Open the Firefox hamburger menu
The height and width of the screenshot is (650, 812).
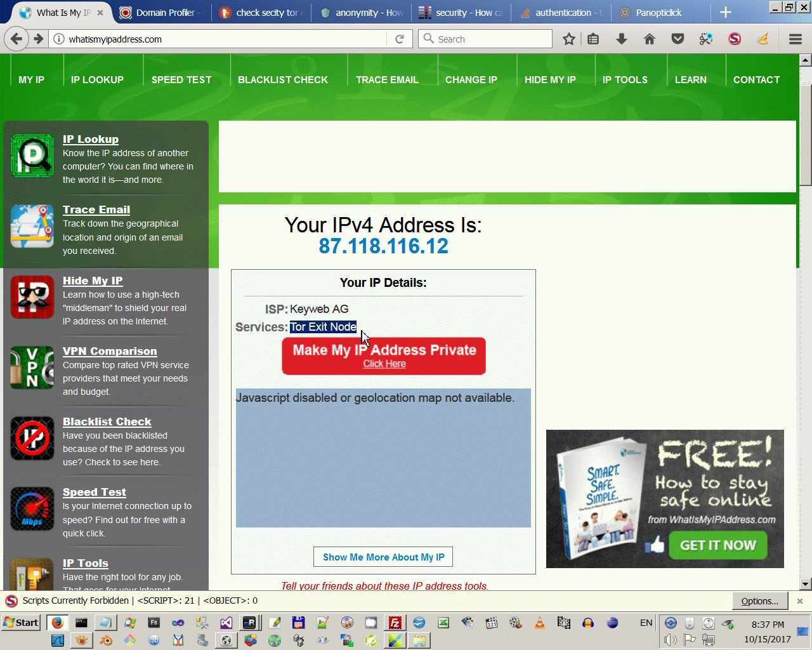(796, 39)
